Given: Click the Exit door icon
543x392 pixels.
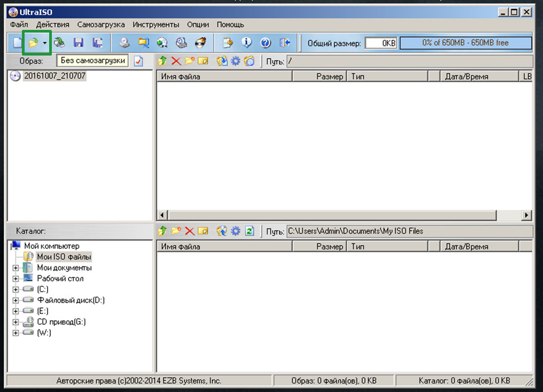Looking at the screenshot, I should (285, 43).
